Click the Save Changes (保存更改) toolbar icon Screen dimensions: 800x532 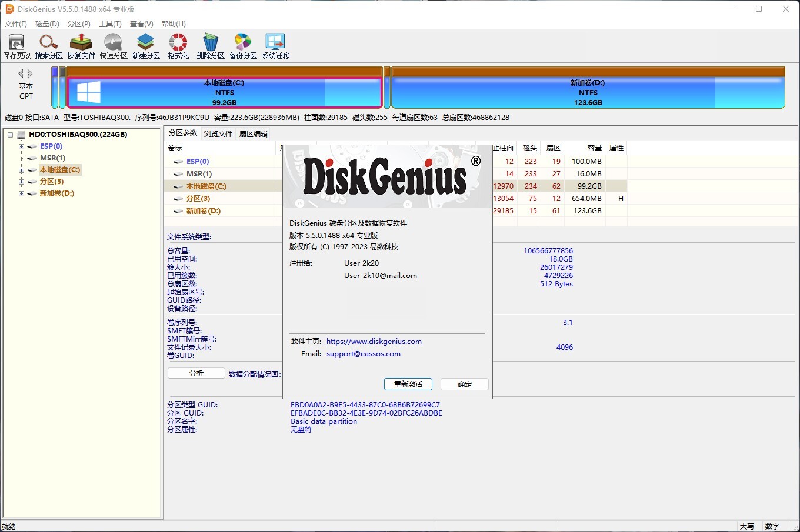(16, 46)
